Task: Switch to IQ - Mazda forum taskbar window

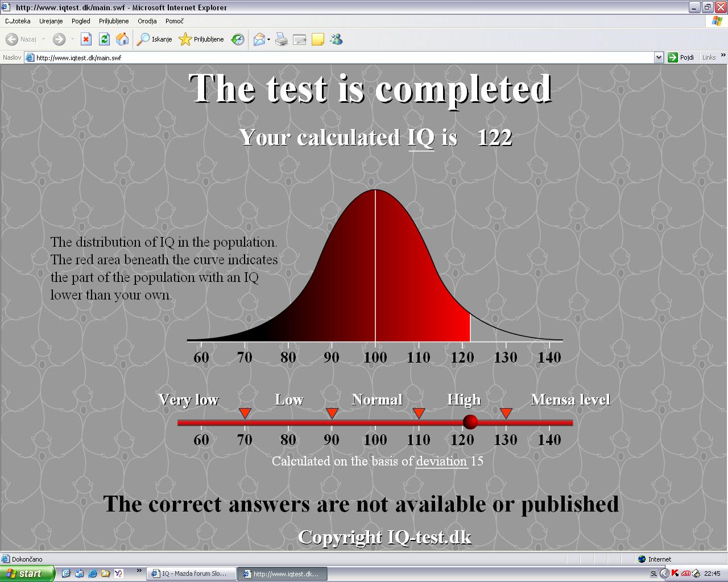Action: (191, 573)
